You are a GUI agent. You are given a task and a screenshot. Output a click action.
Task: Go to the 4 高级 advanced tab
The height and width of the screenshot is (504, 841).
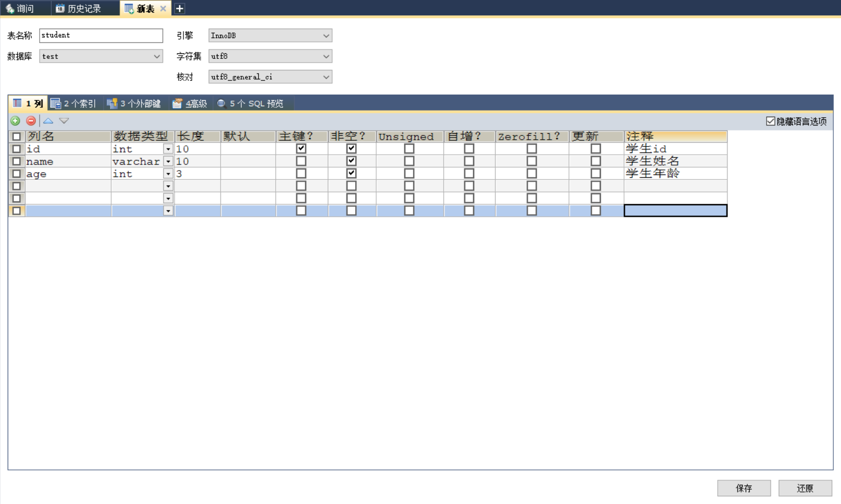(x=190, y=103)
